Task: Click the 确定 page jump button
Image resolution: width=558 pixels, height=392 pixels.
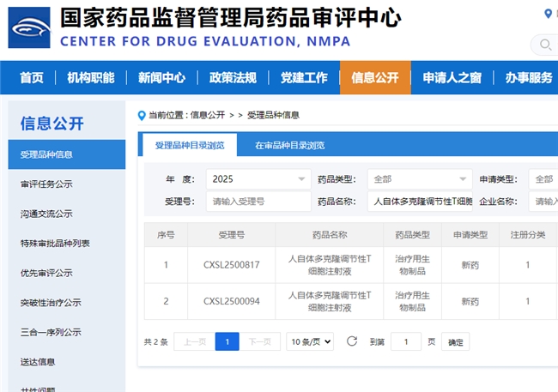Action: click(x=456, y=342)
